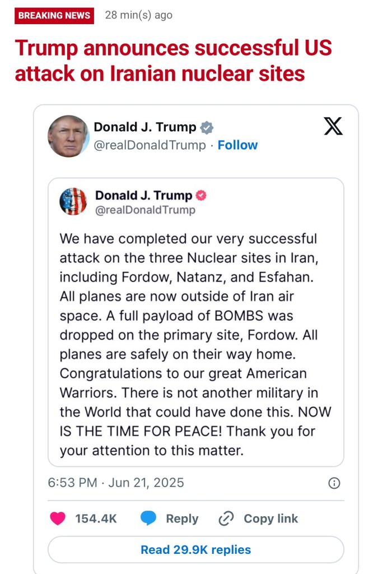
Task: Open the tweet author's profile picture
Action: click(x=68, y=136)
